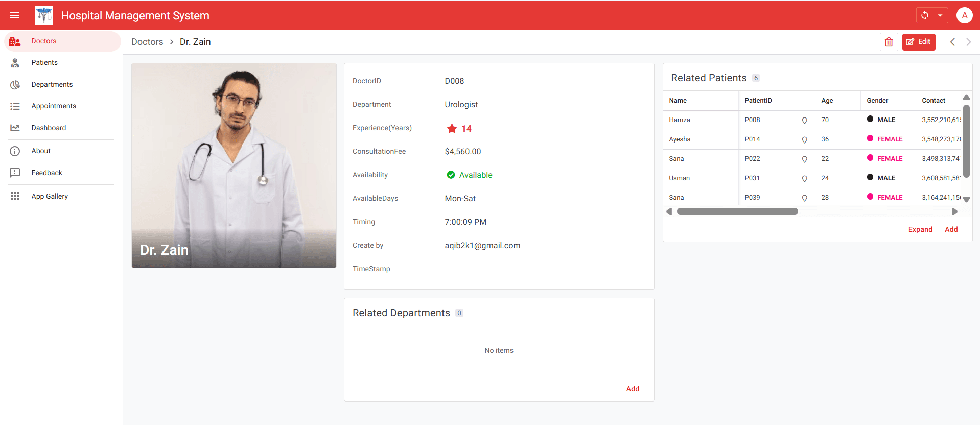This screenshot has width=980, height=425.
Task: Click the Doctors breadcrumb link
Action: pyautogui.click(x=147, y=42)
